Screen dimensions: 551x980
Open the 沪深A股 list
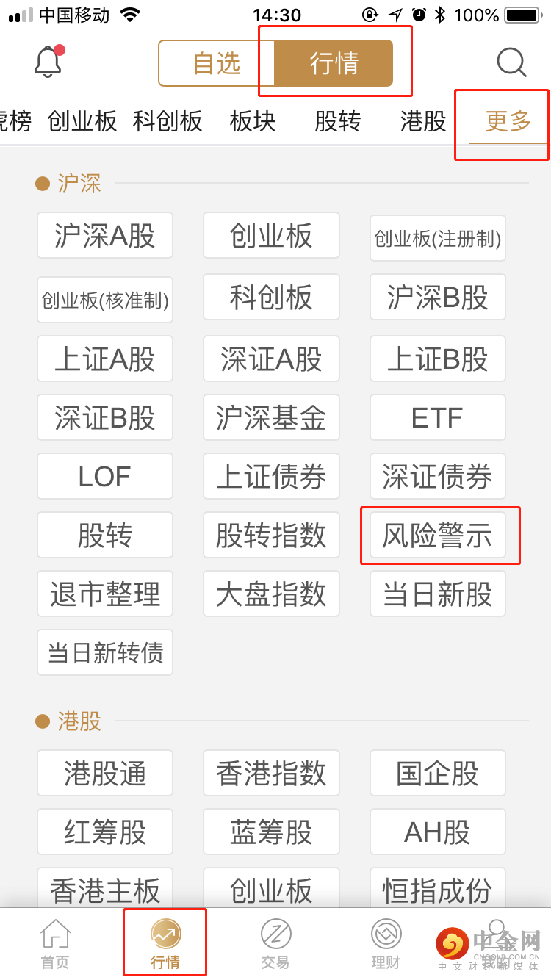click(x=105, y=236)
